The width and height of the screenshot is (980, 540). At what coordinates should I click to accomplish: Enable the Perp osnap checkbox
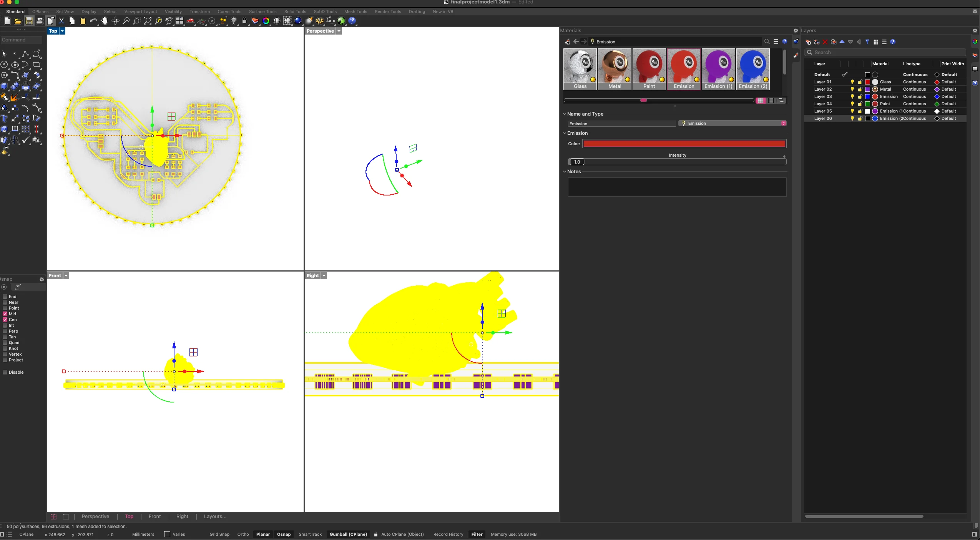(5, 331)
